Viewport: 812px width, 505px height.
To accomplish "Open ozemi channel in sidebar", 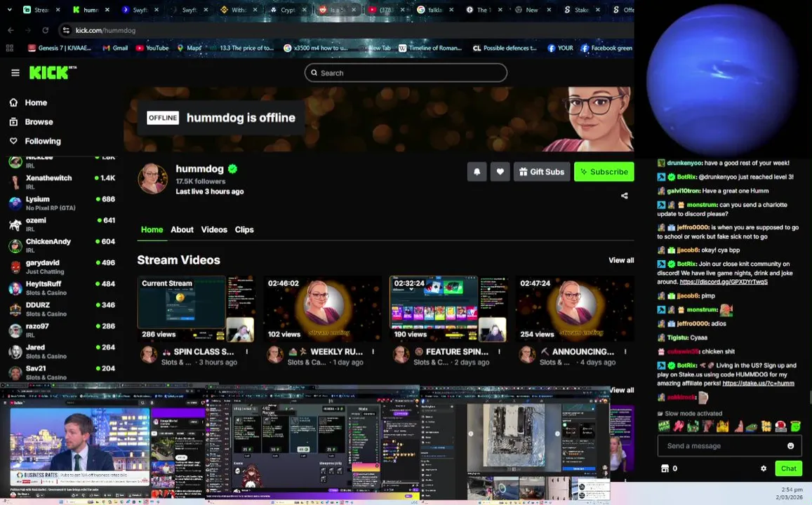I will tap(62, 224).
